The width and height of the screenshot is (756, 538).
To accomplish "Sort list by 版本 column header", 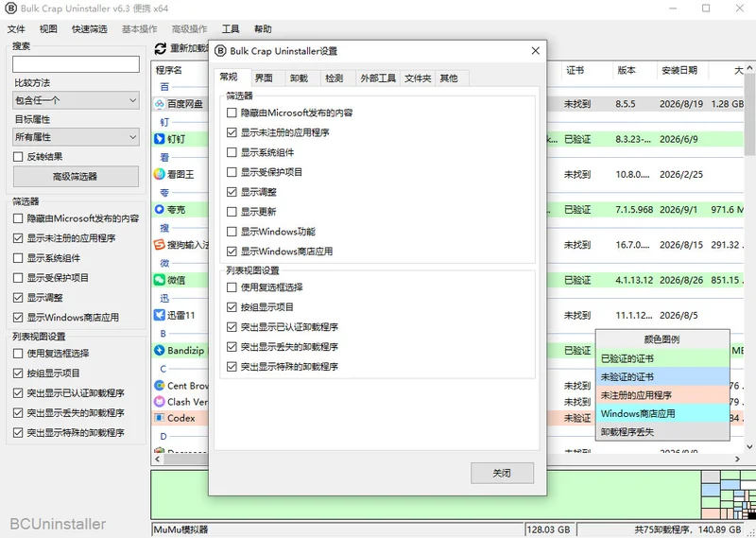I will (x=634, y=71).
